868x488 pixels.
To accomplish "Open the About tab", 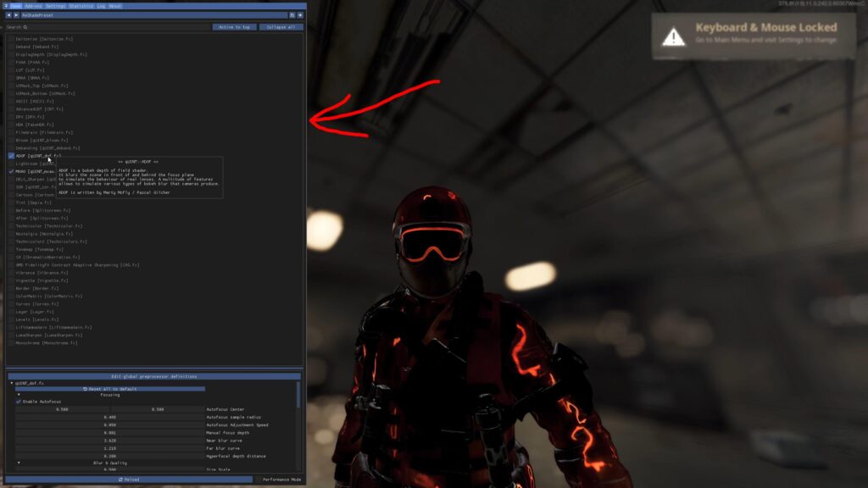I will point(114,6).
